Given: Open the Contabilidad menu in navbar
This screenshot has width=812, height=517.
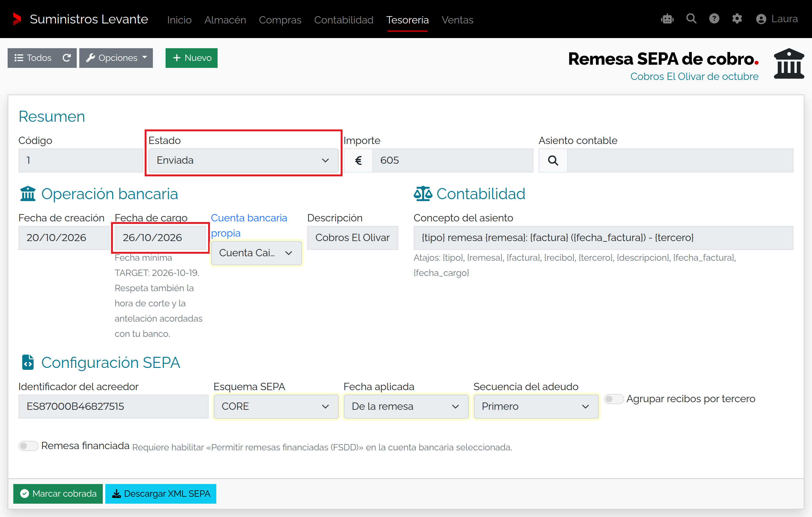Looking at the screenshot, I should (344, 20).
